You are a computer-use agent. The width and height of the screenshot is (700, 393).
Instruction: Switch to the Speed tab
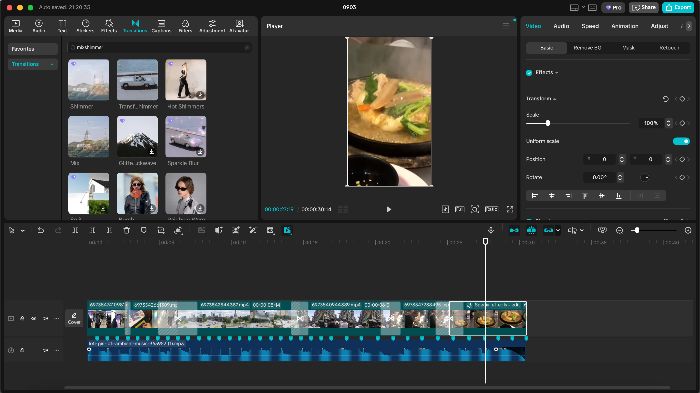[590, 26]
